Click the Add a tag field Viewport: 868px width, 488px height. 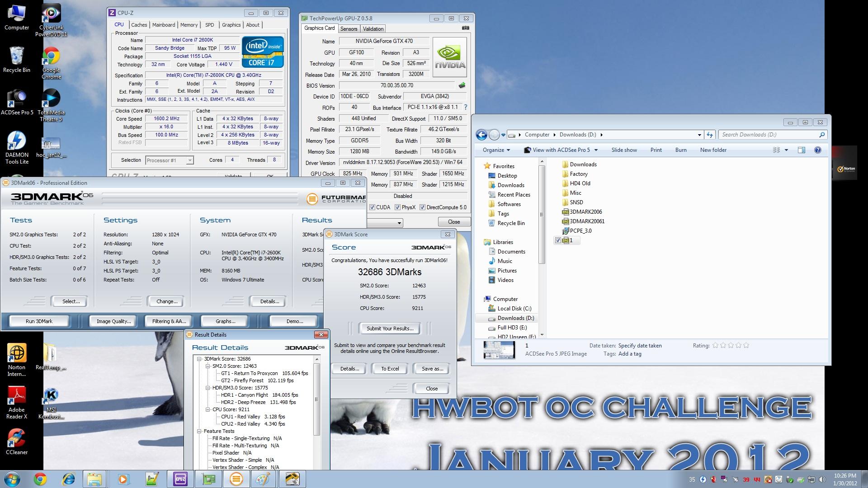point(629,354)
